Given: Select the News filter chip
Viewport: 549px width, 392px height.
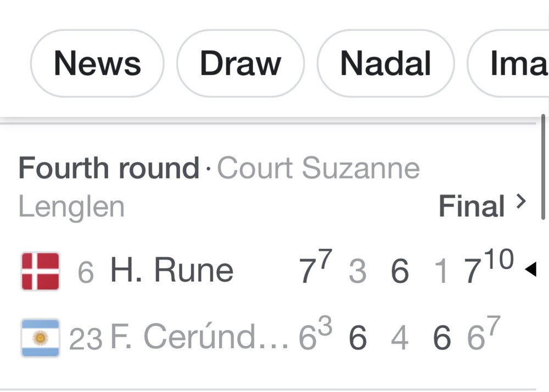Looking at the screenshot, I should click(x=97, y=64).
